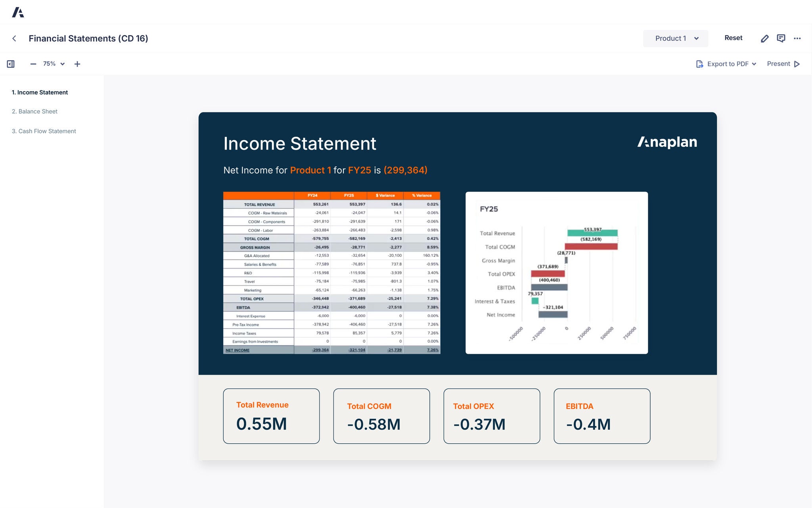Collapse the page navigation sidebar
The height and width of the screenshot is (508, 812).
pos(11,63)
